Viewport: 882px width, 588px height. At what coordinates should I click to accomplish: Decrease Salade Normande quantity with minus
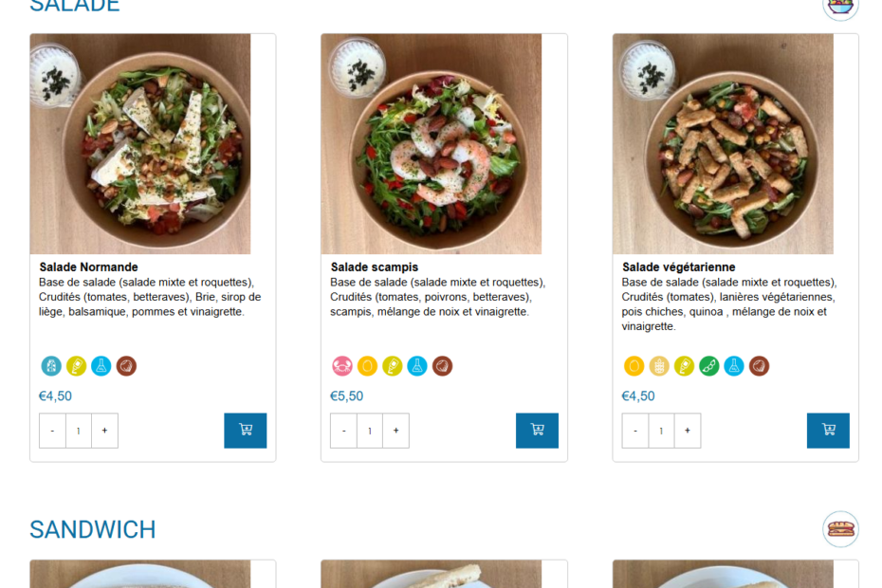click(52, 431)
